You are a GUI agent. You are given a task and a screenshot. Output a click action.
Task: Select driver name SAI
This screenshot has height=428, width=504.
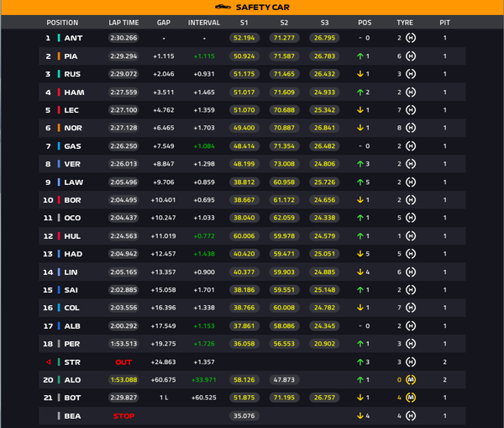coord(71,290)
